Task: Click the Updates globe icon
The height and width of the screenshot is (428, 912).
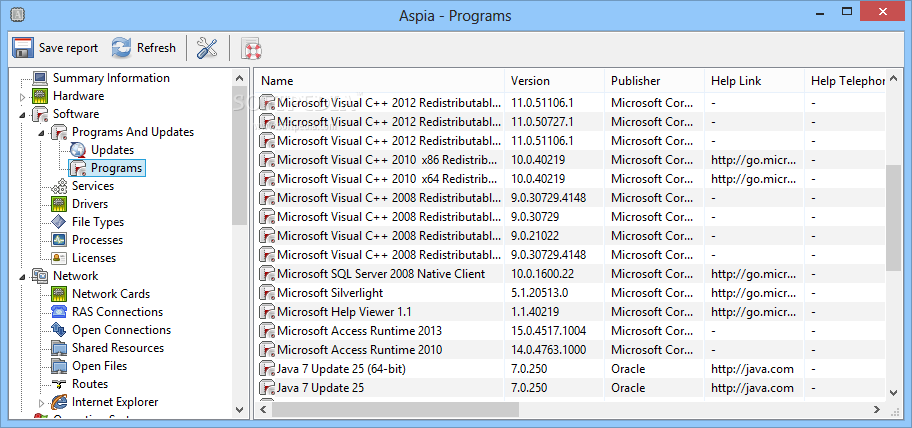Action: (x=78, y=150)
